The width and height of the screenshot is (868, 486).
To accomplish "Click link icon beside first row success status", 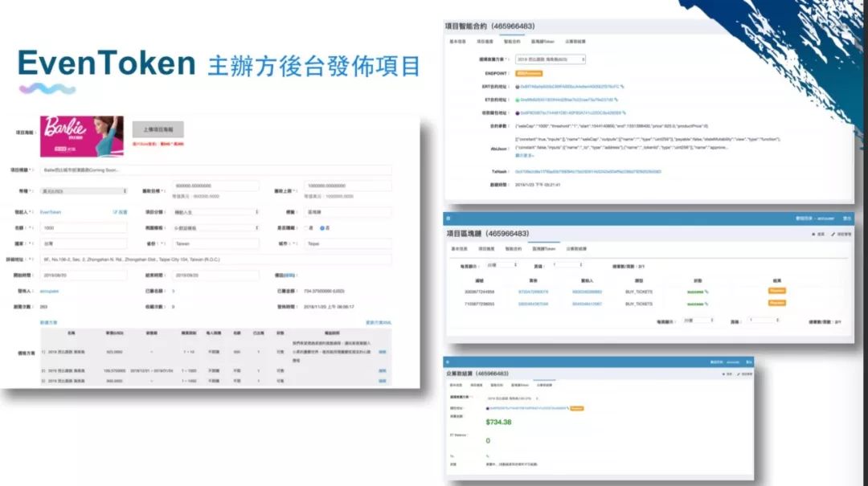I will click(x=706, y=292).
